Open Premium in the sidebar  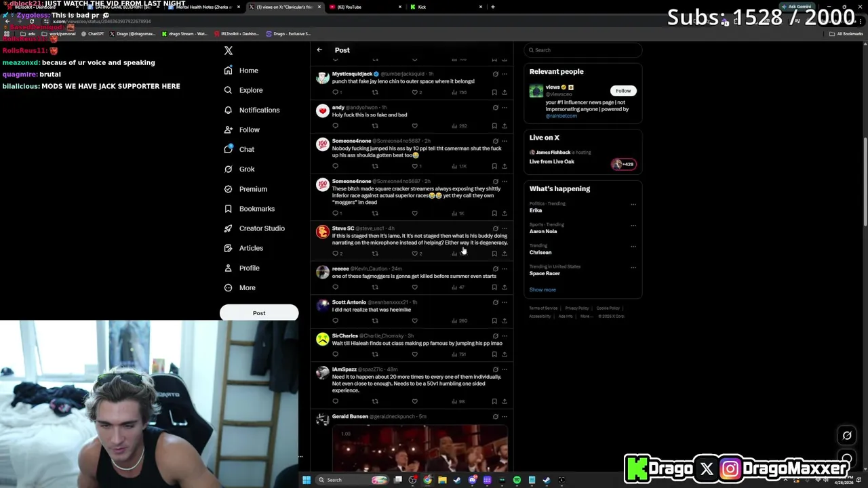click(x=245, y=189)
